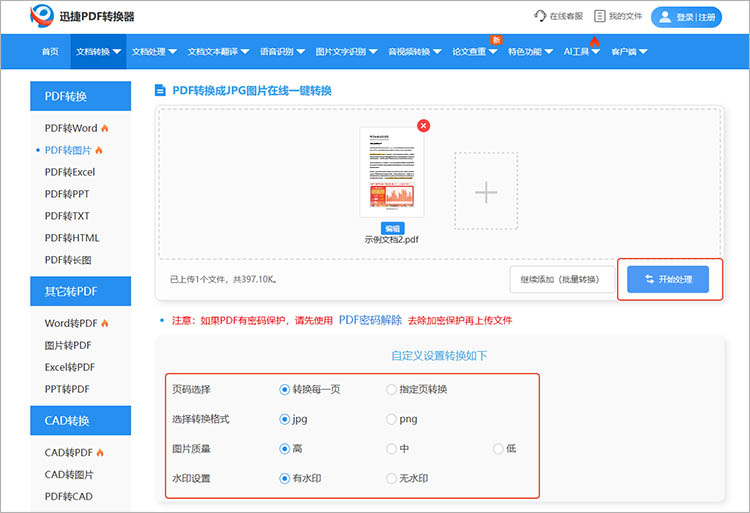The width and height of the screenshot is (750, 513).
Task: Open PDF转PPT in sidebar
Action: coord(67,194)
